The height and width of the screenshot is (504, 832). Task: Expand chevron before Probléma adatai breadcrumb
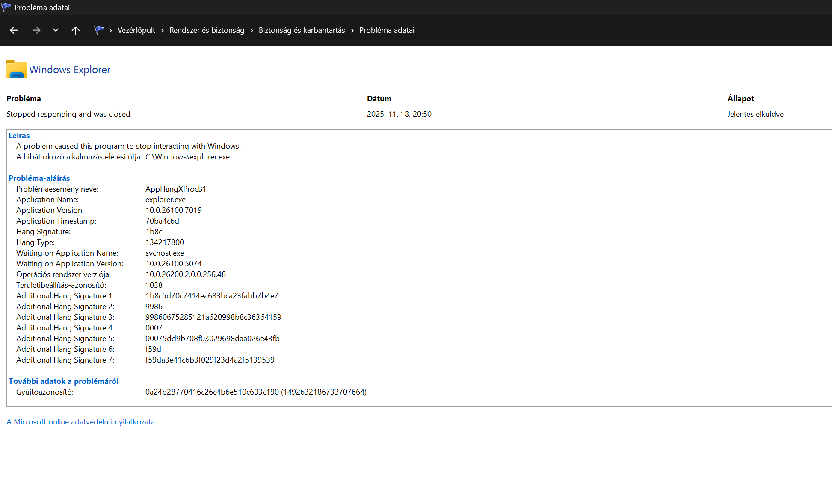pos(352,30)
